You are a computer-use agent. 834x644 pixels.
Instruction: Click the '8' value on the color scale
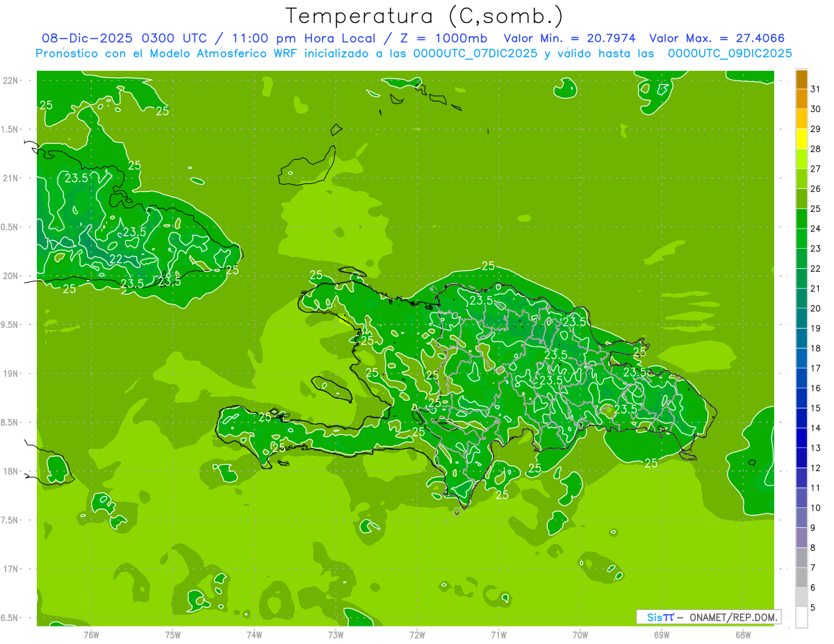click(x=813, y=548)
